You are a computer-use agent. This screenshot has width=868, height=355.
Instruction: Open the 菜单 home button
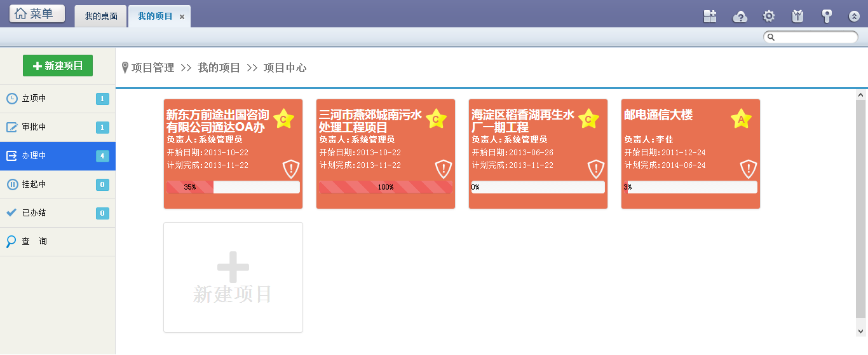click(x=37, y=13)
